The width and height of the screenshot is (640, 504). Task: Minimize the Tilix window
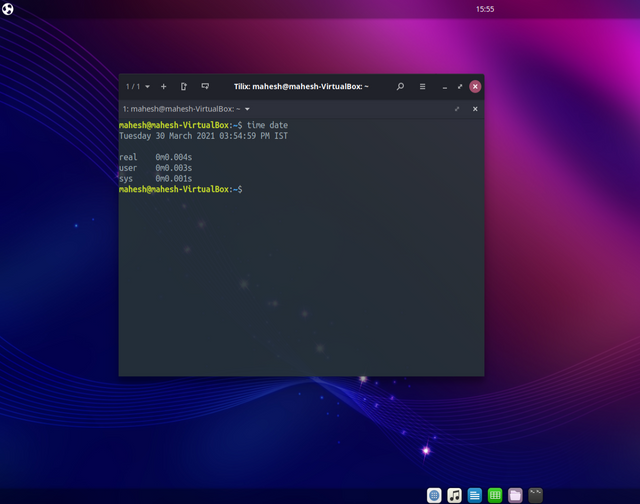[445, 87]
